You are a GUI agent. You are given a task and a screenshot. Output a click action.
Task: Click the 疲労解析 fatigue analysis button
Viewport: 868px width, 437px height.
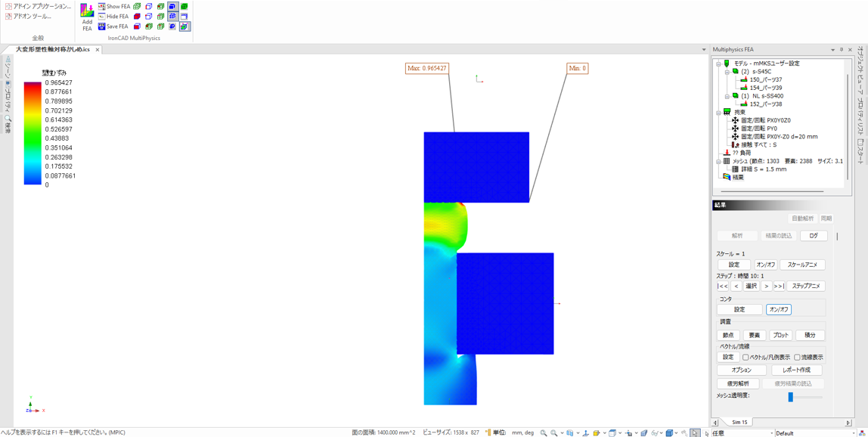pyautogui.click(x=737, y=383)
